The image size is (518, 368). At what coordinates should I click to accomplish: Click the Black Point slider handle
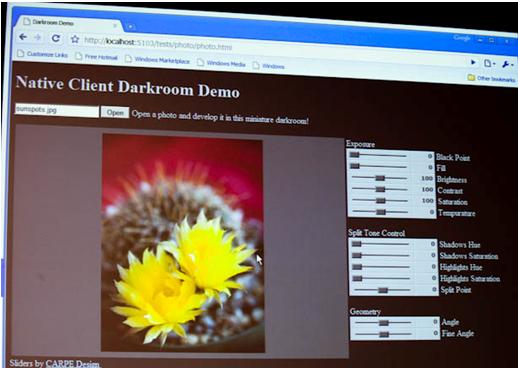354,155
